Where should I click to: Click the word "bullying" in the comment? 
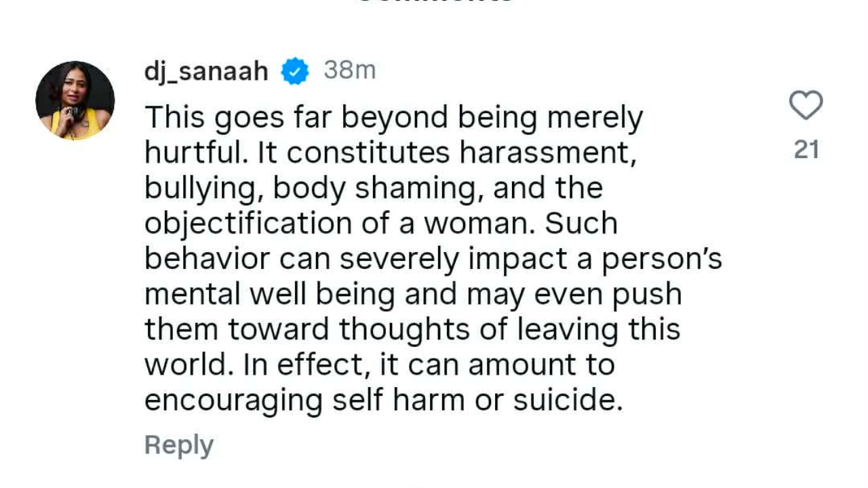click(x=203, y=188)
